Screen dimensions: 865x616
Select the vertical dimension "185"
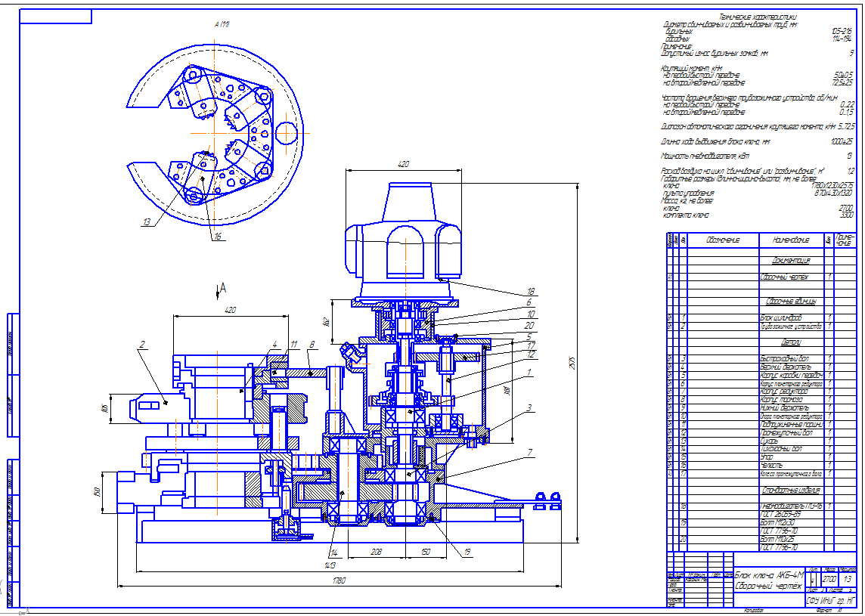click(104, 409)
